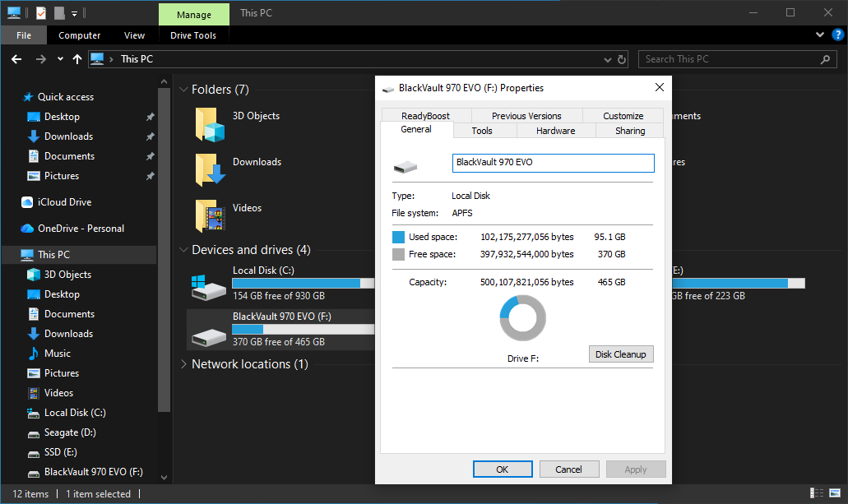The image size is (848, 504).
Task: Collapse the ribbon with the chevron
Action: point(820,35)
